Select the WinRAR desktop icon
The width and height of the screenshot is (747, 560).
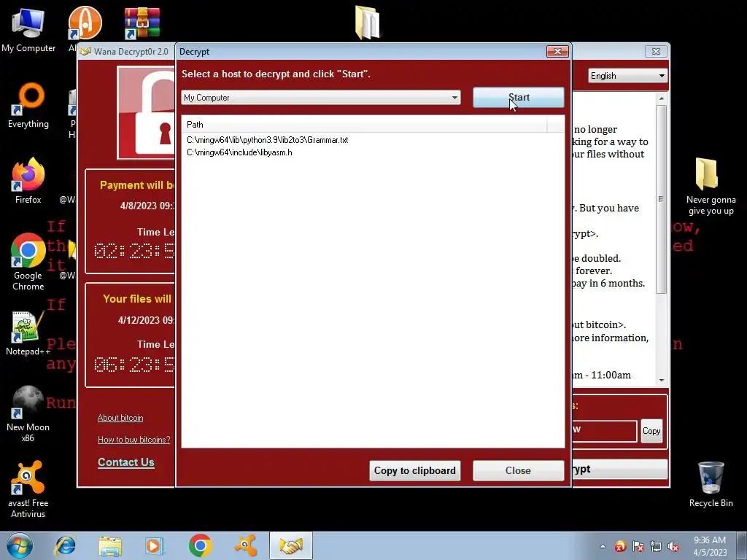pos(142,23)
